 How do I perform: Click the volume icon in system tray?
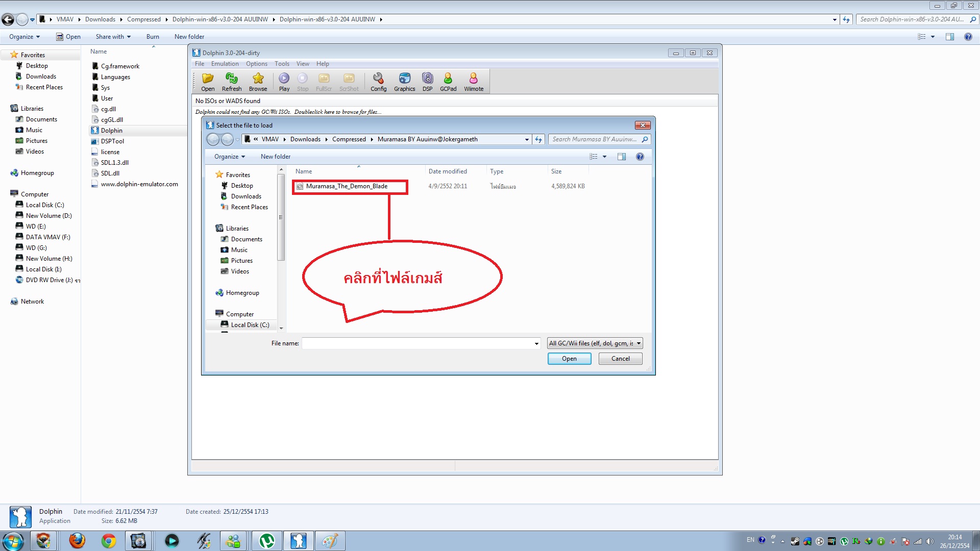930,541
